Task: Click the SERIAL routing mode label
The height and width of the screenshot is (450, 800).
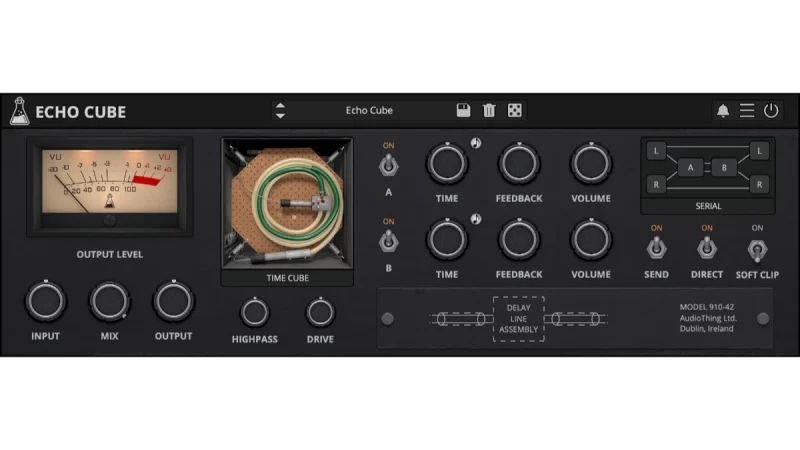Action: coord(708,206)
